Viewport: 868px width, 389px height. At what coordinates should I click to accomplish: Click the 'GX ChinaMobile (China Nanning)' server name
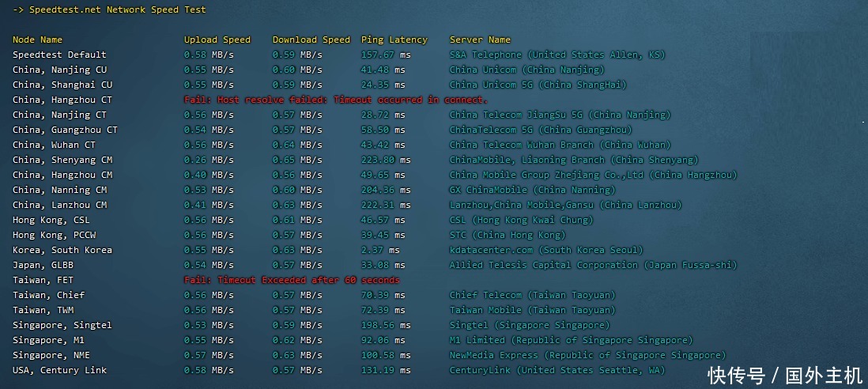[533, 190]
